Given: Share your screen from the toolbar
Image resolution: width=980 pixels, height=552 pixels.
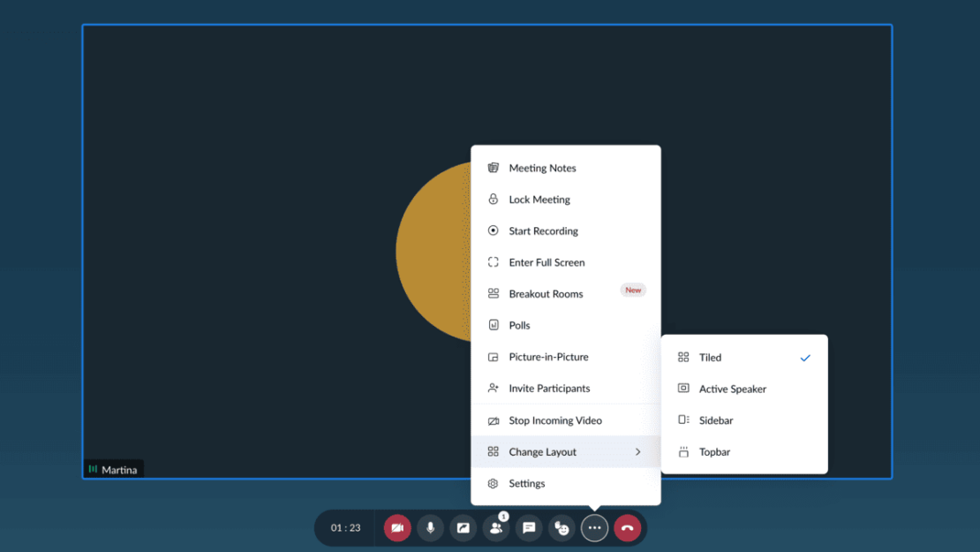Looking at the screenshot, I should pos(463,527).
